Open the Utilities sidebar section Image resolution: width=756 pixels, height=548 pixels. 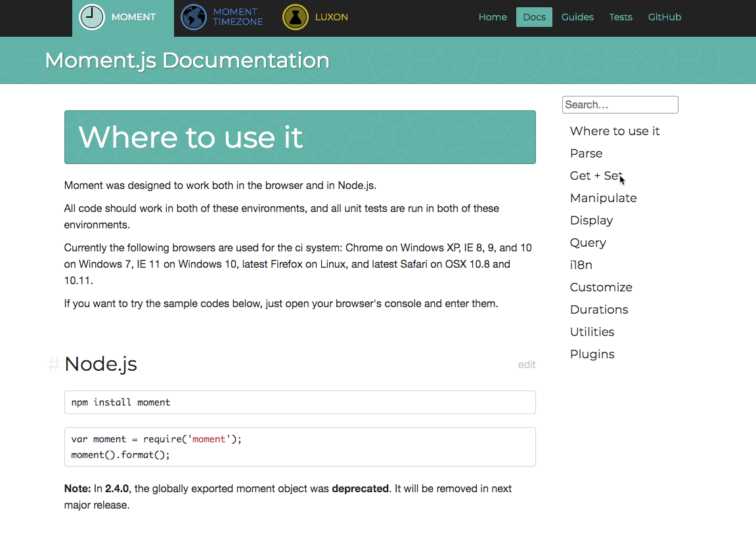pyautogui.click(x=592, y=332)
